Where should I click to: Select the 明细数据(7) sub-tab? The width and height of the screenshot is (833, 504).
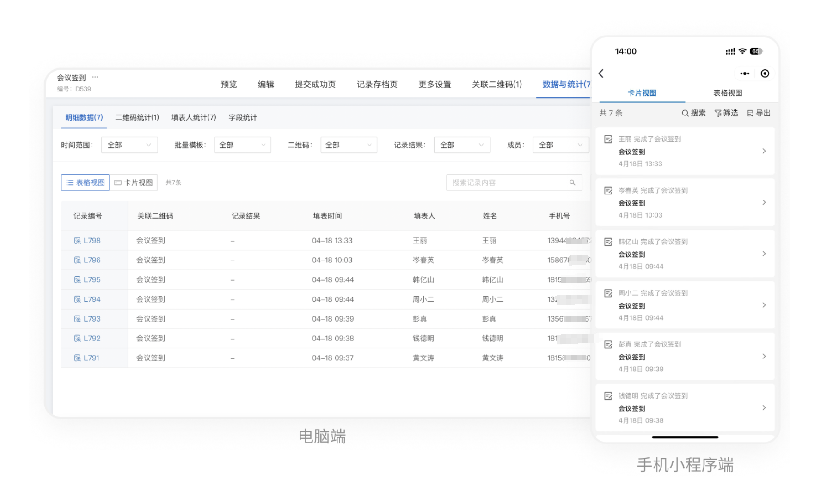tap(84, 117)
